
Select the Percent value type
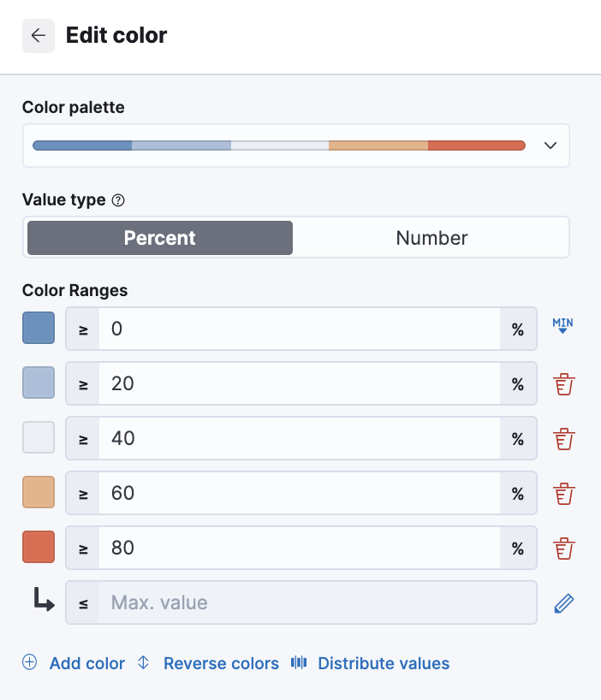(x=160, y=238)
